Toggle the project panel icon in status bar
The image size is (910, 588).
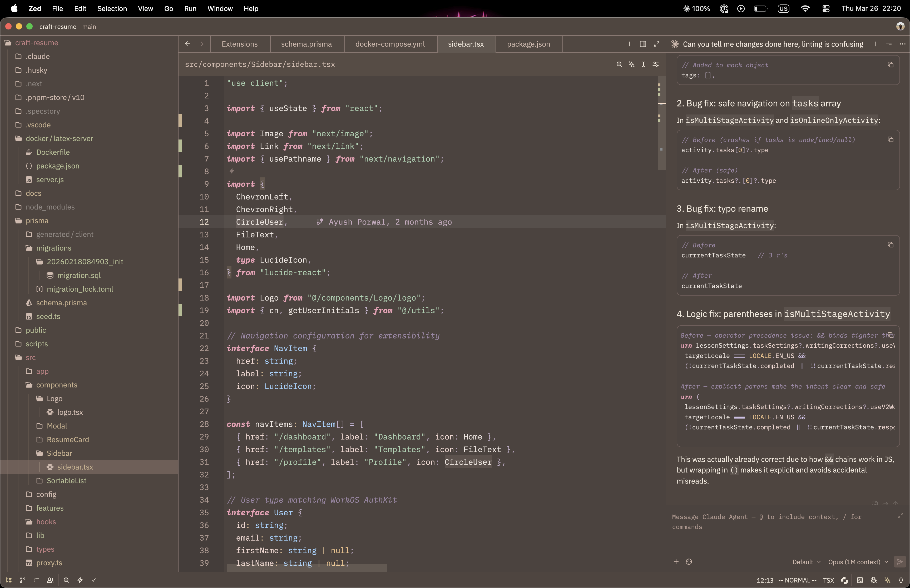(x=9, y=580)
